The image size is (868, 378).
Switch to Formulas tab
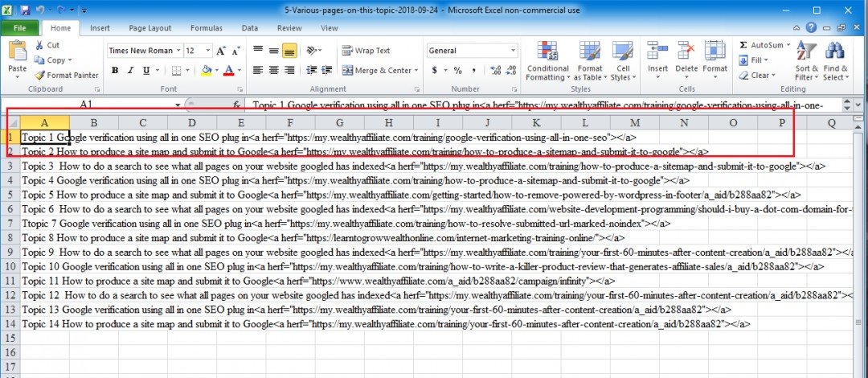[207, 27]
